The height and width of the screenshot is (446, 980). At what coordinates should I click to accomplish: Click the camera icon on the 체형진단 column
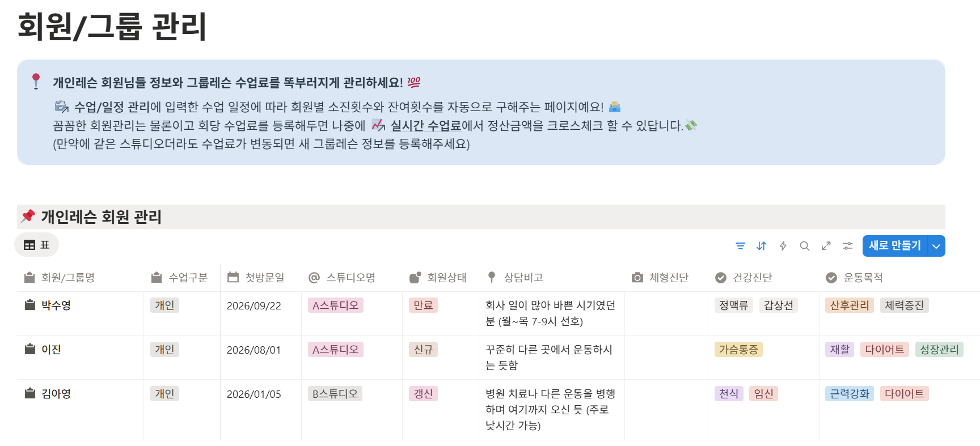636,277
